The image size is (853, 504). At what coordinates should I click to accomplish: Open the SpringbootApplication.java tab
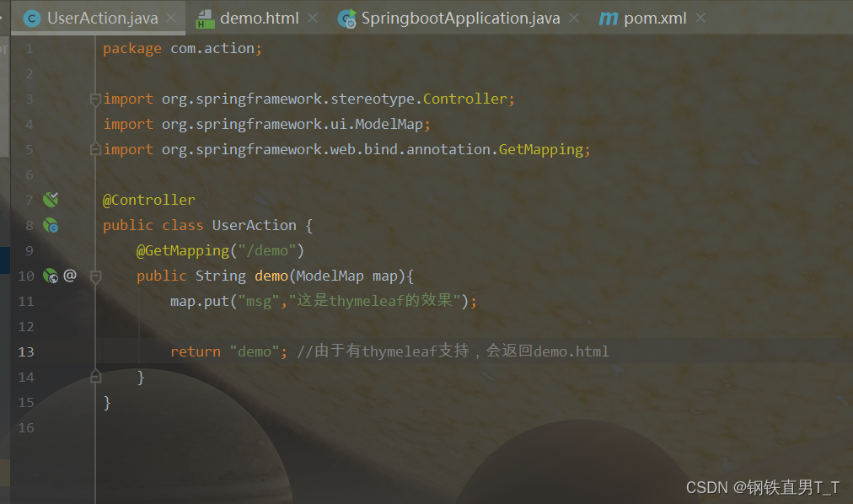pos(460,18)
